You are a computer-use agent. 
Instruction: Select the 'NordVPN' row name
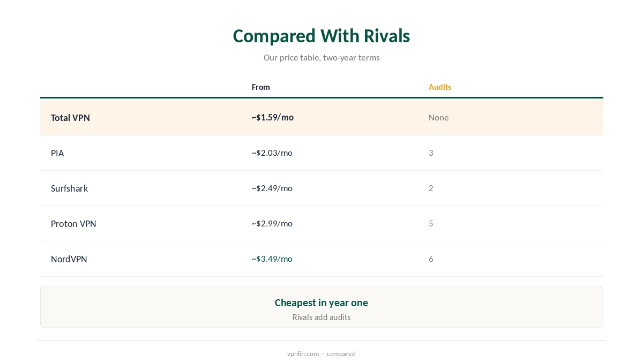click(69, 259)
